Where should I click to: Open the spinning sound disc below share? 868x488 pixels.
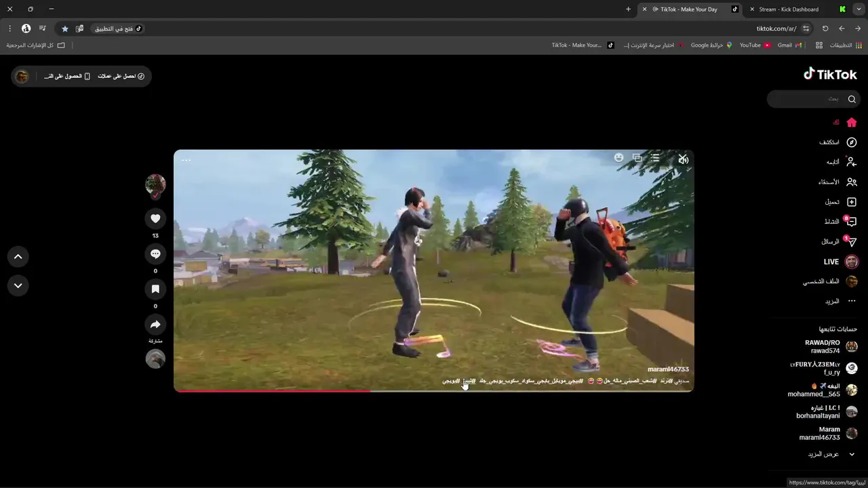click(155, 359)
